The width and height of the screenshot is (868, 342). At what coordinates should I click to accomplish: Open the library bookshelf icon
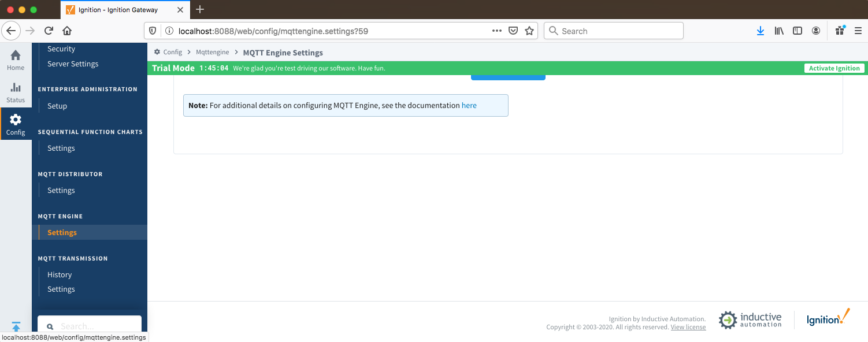point(779,31)
